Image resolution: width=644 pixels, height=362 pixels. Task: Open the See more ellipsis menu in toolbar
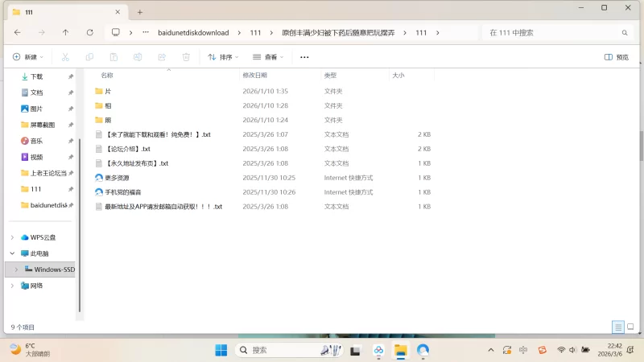[304, 57]
